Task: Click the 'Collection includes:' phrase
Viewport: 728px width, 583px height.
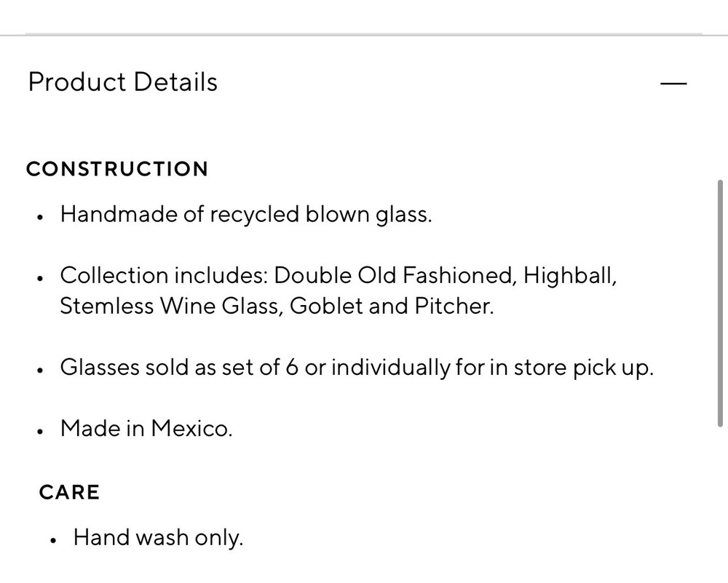Action: coord(165,275)
